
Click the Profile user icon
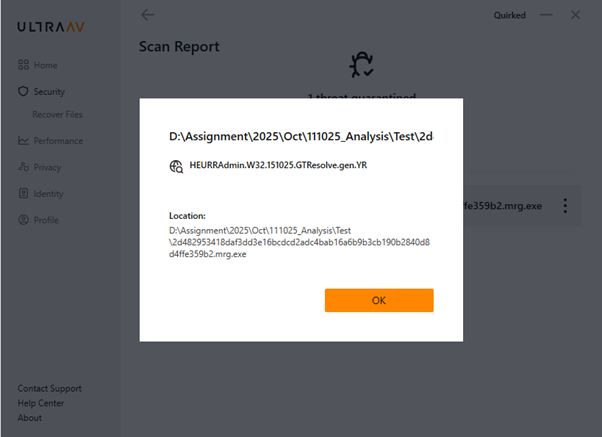click(x=22, y=220)
